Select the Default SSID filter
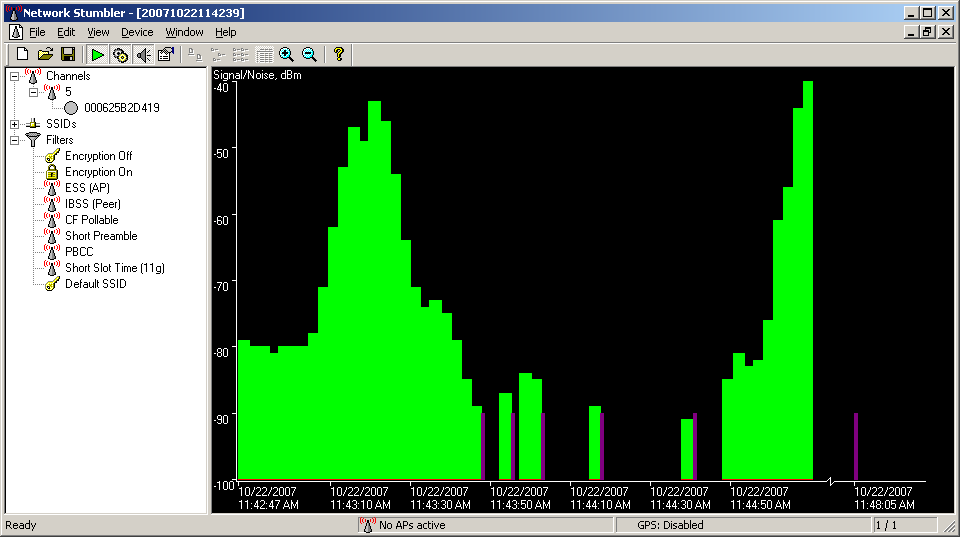 (96, 284)
